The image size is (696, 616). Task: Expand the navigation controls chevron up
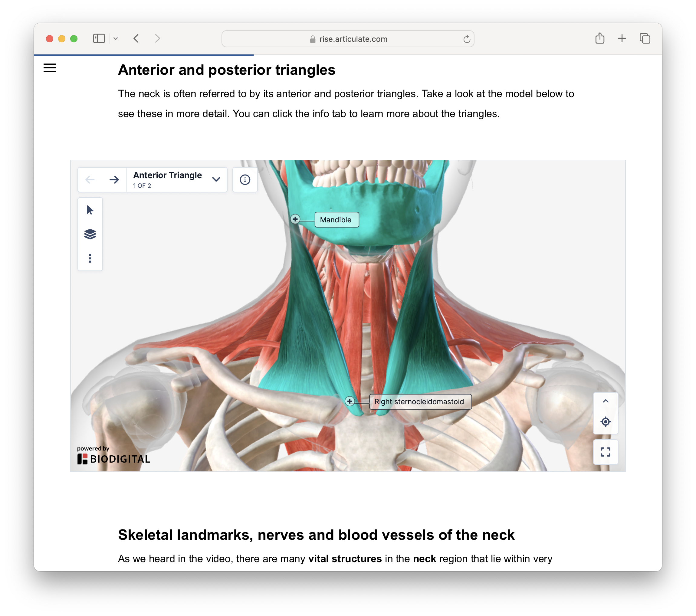pos(605,401)
